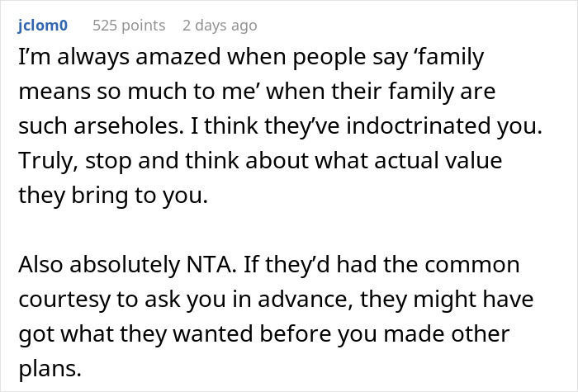The height and width of the screenshot is (392, 578).
Task: Click the word 'amazed' in first line
Action: point(178,57)
